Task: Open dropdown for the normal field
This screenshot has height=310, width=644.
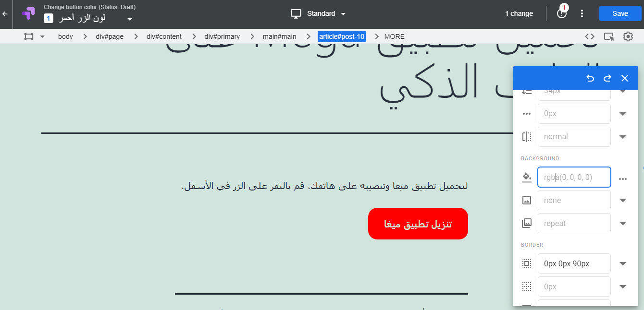Action: pos(623,137)
